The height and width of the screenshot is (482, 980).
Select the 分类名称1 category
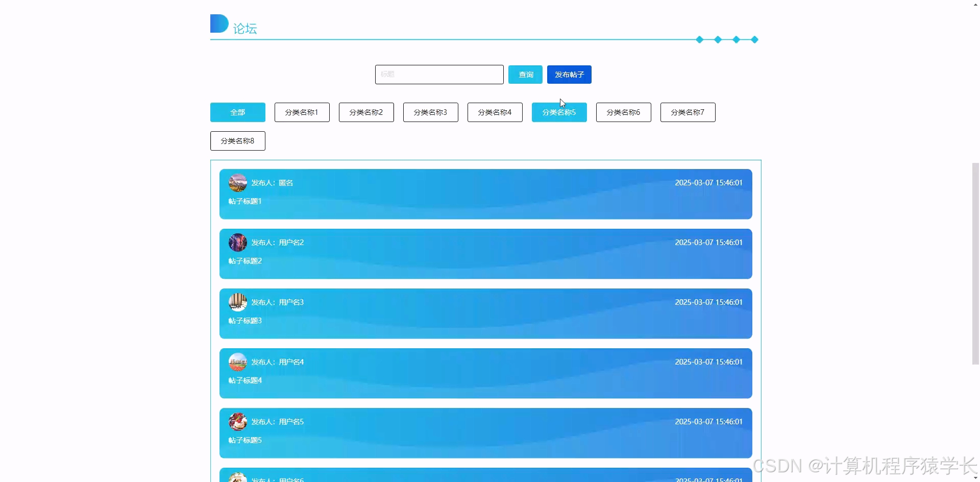[x=302, y=112]
